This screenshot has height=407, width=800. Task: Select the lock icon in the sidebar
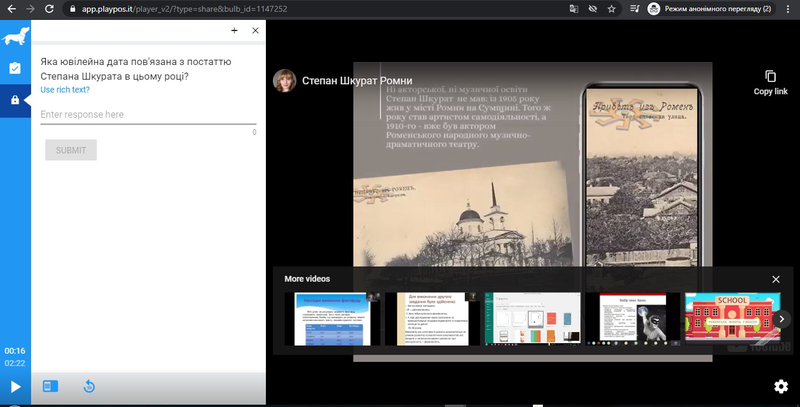point(15,100)
